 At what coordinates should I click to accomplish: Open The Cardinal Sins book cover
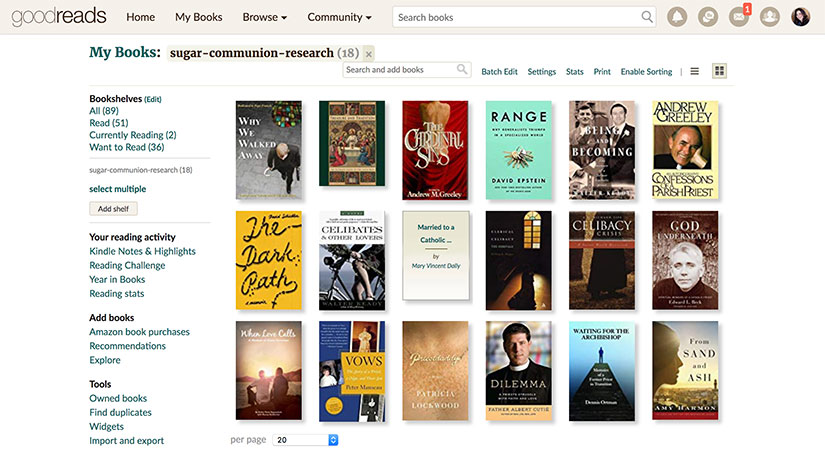(x=435, y=150)
